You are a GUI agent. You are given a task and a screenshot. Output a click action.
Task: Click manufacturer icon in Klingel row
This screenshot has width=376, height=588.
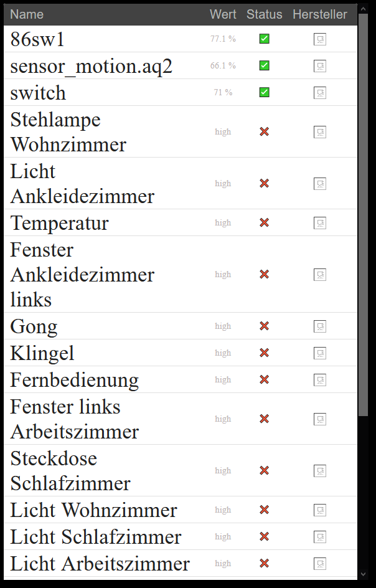tap(320, 353)
